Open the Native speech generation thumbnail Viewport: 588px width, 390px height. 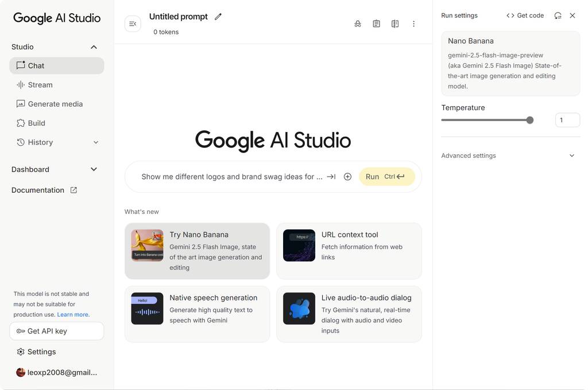(x=148, y=309)
